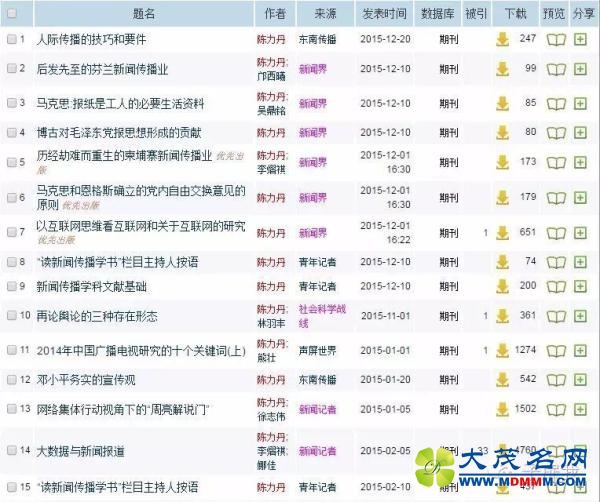Click download count "1274" in row 11
The height and width of the screenshot is (502, 600).
525,350
